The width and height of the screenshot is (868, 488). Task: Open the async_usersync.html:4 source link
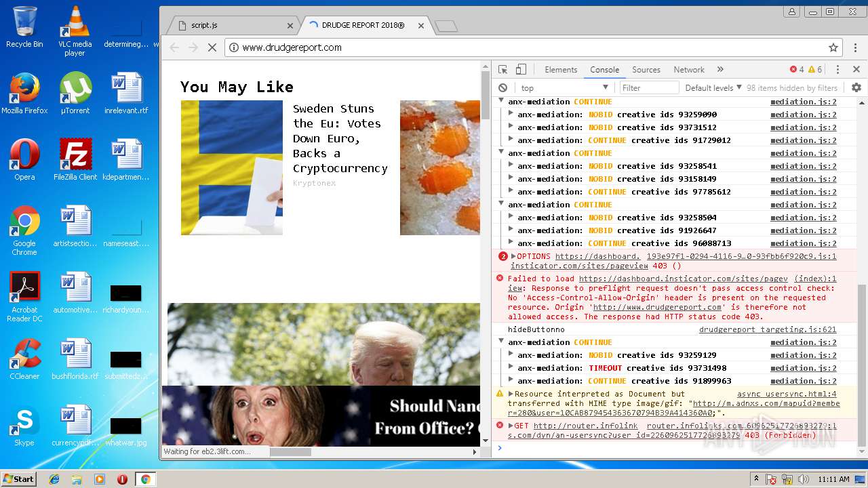pyautogui.click(x=787, y=394)
